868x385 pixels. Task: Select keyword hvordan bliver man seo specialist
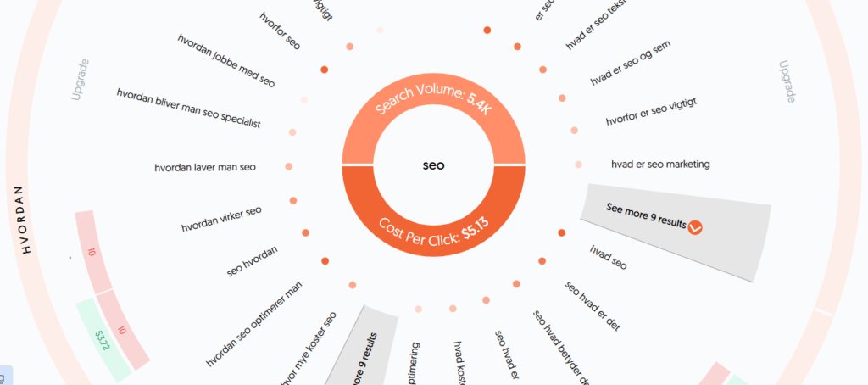(188, 107)
